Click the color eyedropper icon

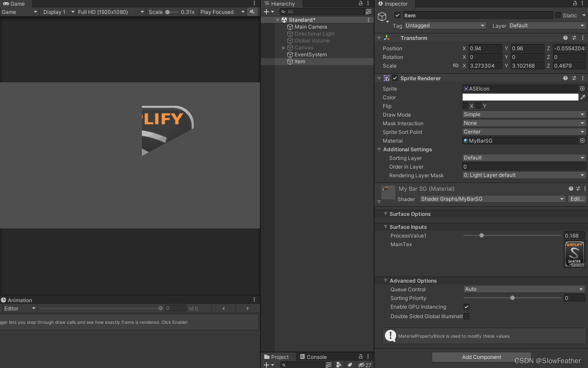pos(583,97)
